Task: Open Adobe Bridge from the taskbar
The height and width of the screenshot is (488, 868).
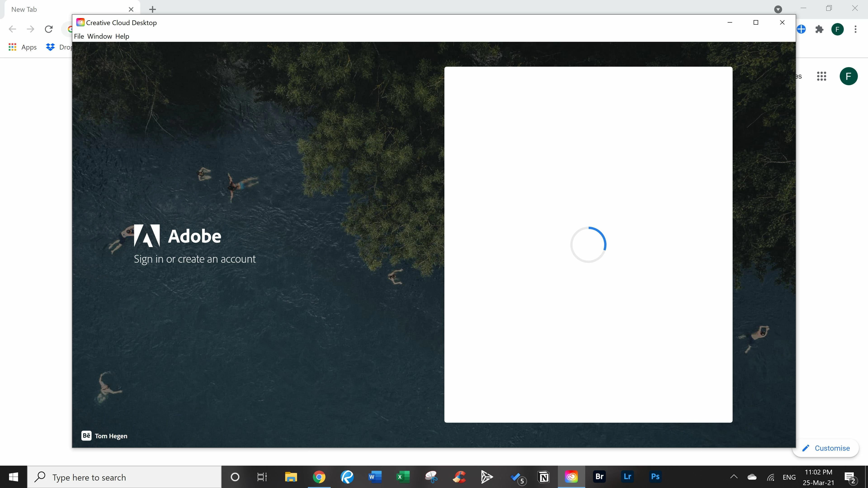Action: (x=599, y=476)
